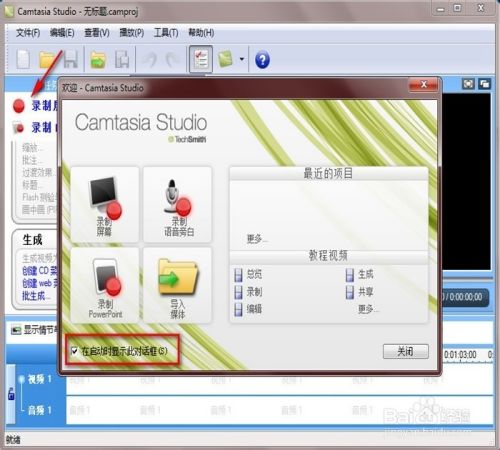Click 更多 under 最近的项目
The width and height of the screenshot is (500, 450).
click(256, 239)
